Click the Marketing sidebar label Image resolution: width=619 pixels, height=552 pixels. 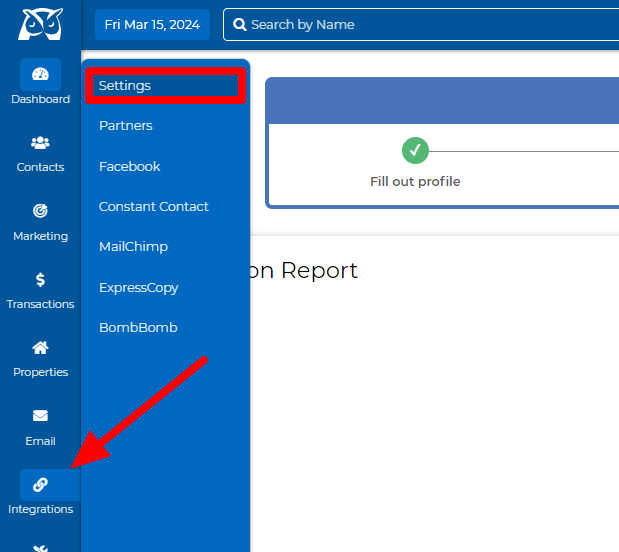coord(40,236)
